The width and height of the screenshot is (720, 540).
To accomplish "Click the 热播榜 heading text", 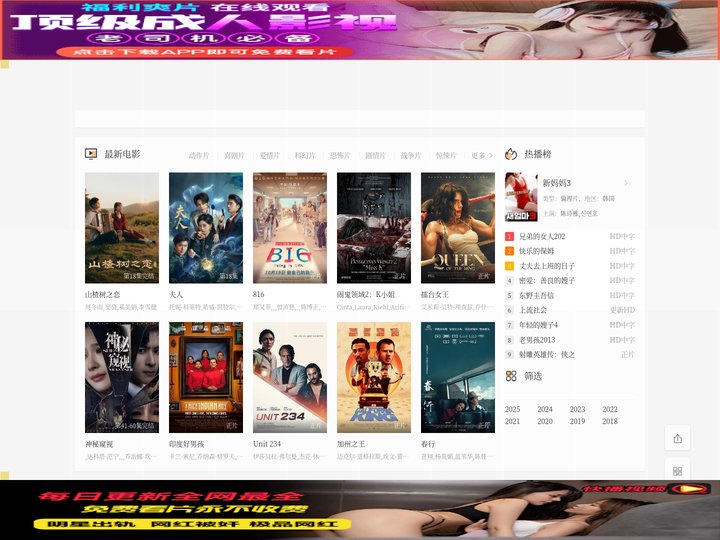I will point(538,154).
